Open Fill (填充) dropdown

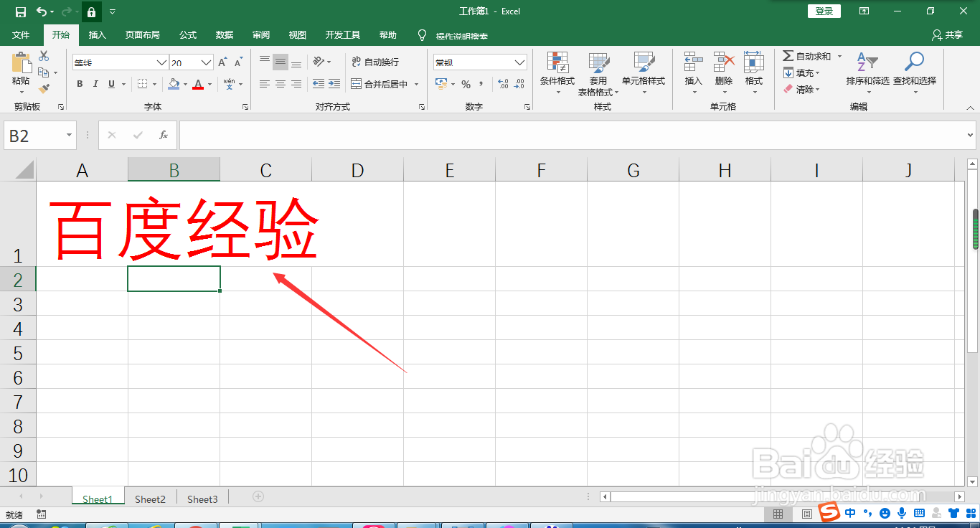[x=801, y=72]
